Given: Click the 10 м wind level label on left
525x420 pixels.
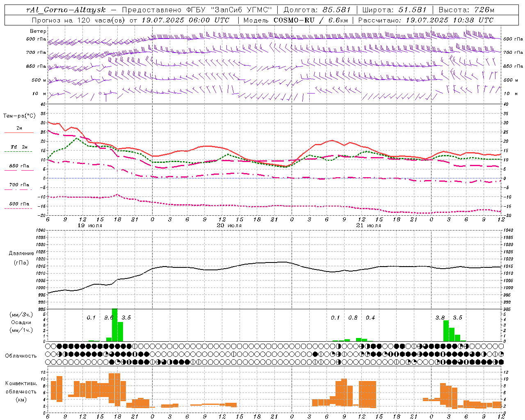Looking at the screenshot, I should click(39, 94).
